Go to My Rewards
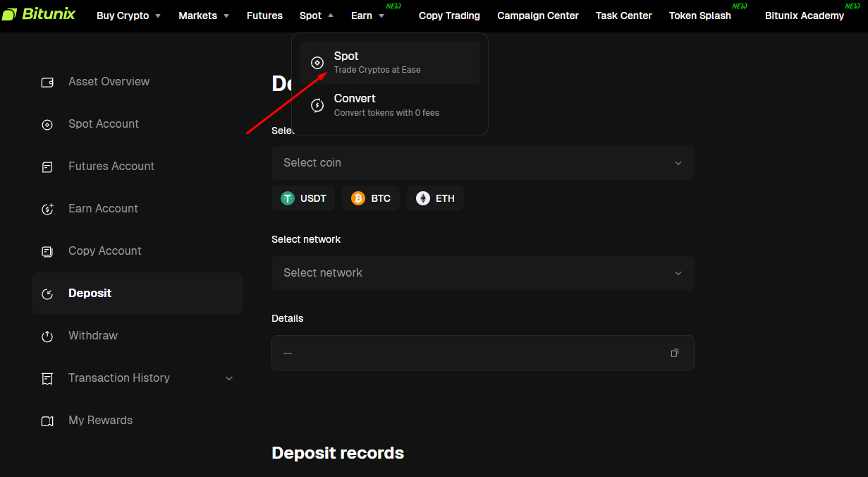Viewport: 868px width, 477px height. click(x=137, y=421)
